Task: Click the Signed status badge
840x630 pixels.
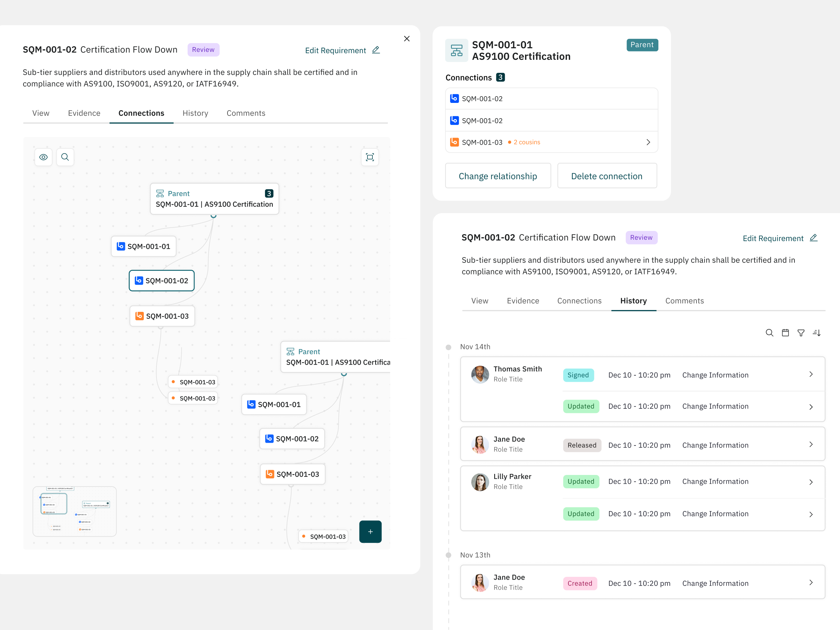Action: [x=578, y=375]
